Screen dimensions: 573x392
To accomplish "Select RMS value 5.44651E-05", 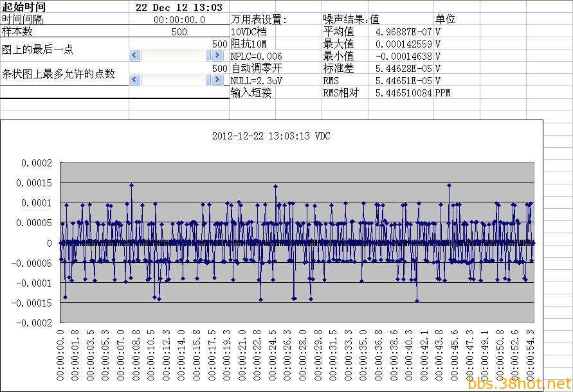I will click(401, 80).
